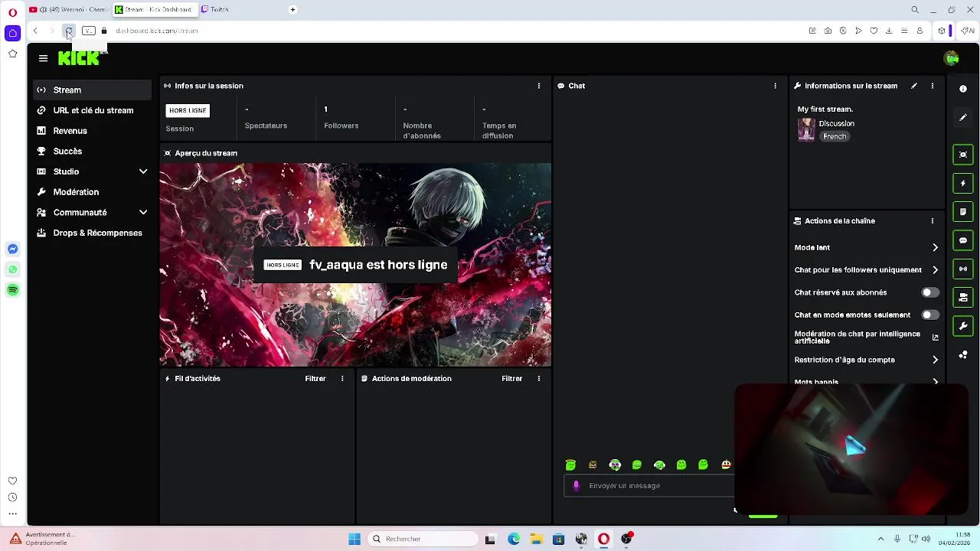This screenshot has width=980, height=551.
Task: Open Drops & Récompenses in the sidebar
Action: tap(93, 233)
